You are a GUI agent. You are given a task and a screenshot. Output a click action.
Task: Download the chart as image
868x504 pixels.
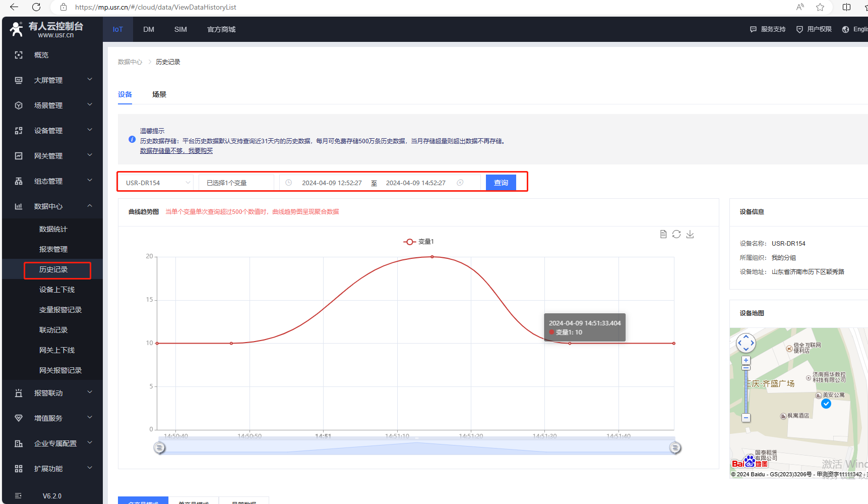click(690, 234)
